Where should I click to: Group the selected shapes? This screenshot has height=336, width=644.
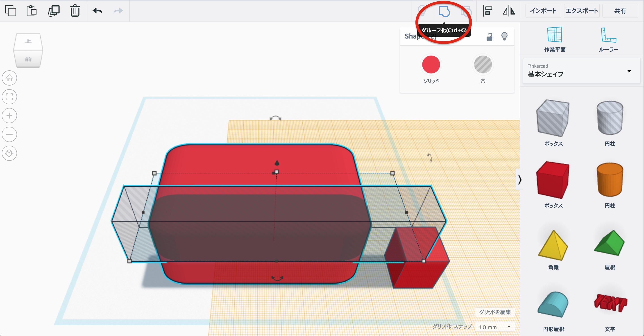444,11
